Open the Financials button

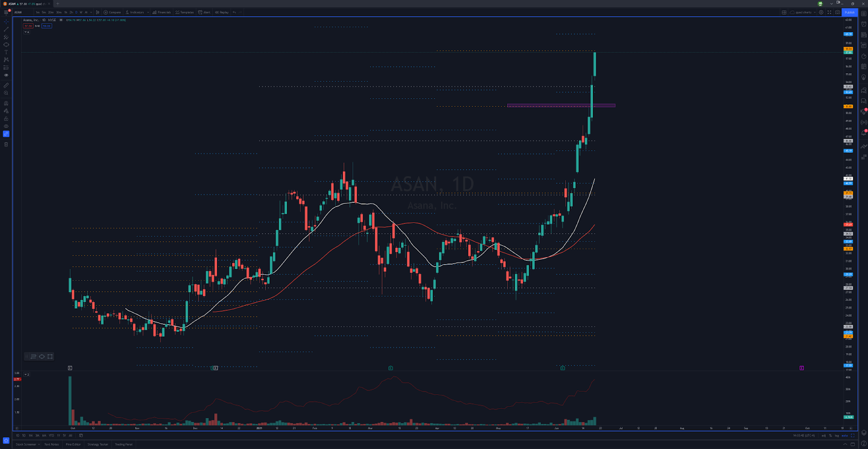pyautogui.click(x=162, y=12)
